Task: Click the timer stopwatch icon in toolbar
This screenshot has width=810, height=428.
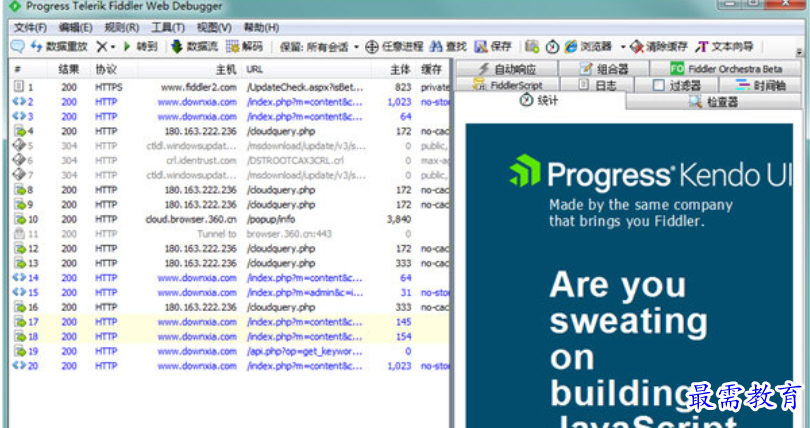Action: tap(552, 46)
